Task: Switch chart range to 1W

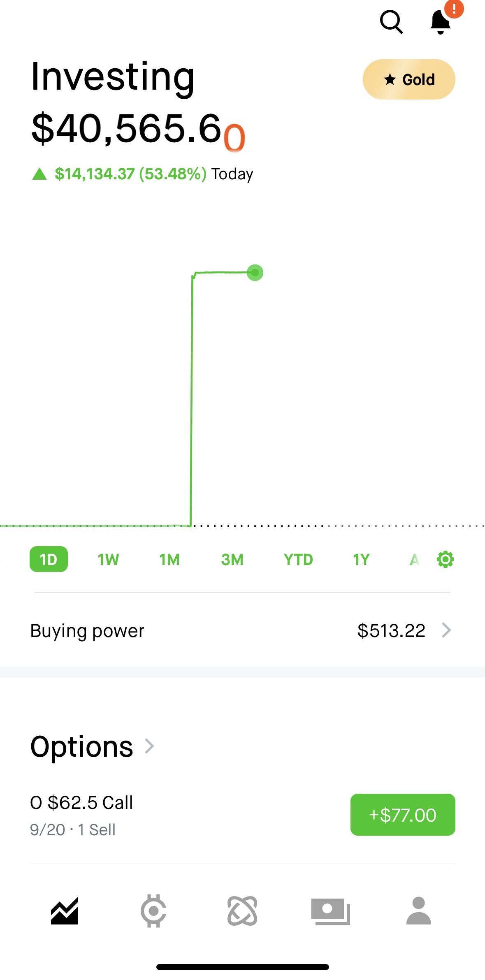Action: pos(108,560)
